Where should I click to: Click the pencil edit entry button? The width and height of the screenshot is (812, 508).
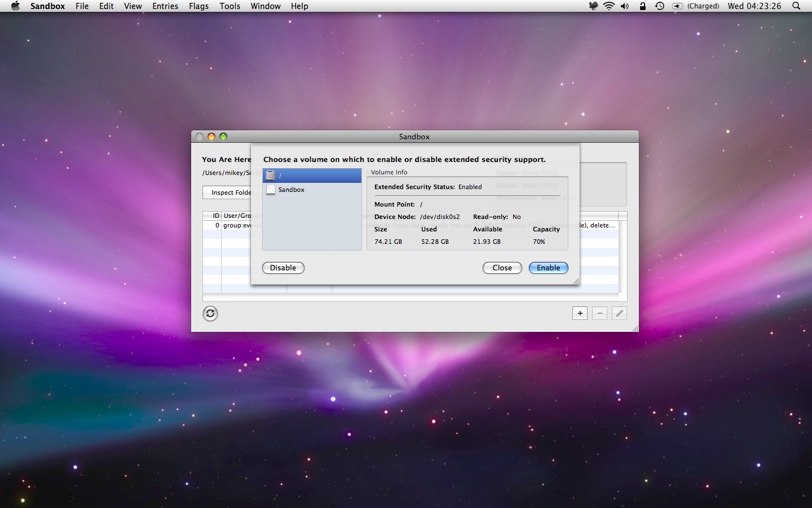coord(619,313)
